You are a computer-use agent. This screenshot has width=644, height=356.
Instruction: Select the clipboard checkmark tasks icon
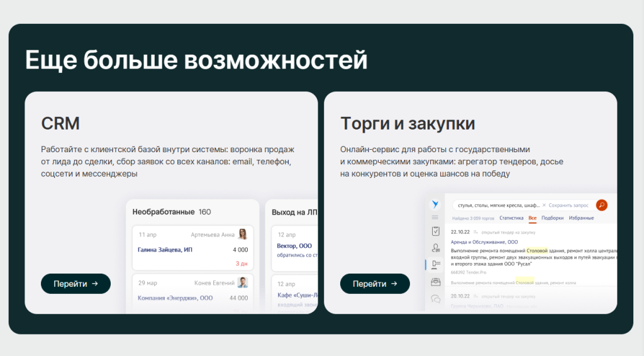pos(435,231)
